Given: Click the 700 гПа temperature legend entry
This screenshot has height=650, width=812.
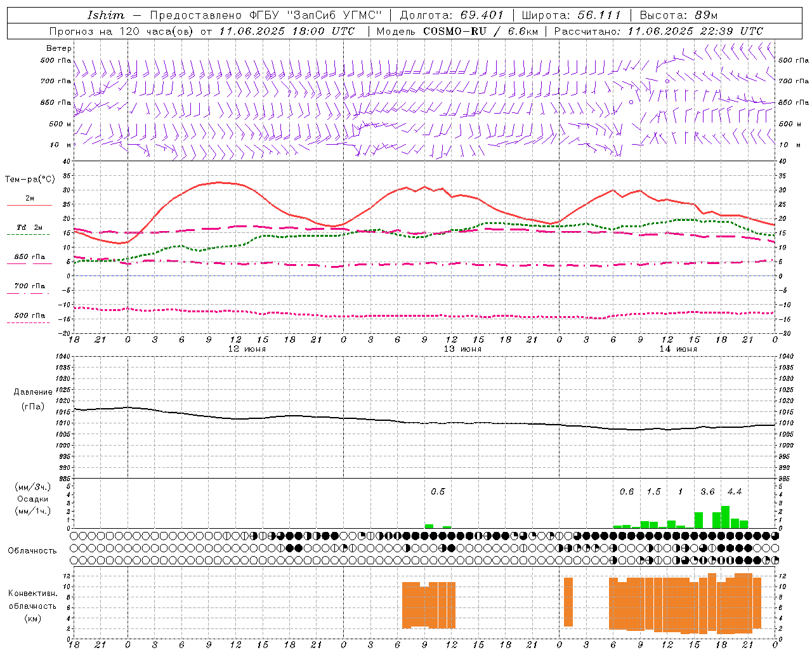Looking at the screenshot, I should click(x=30, y=286).
